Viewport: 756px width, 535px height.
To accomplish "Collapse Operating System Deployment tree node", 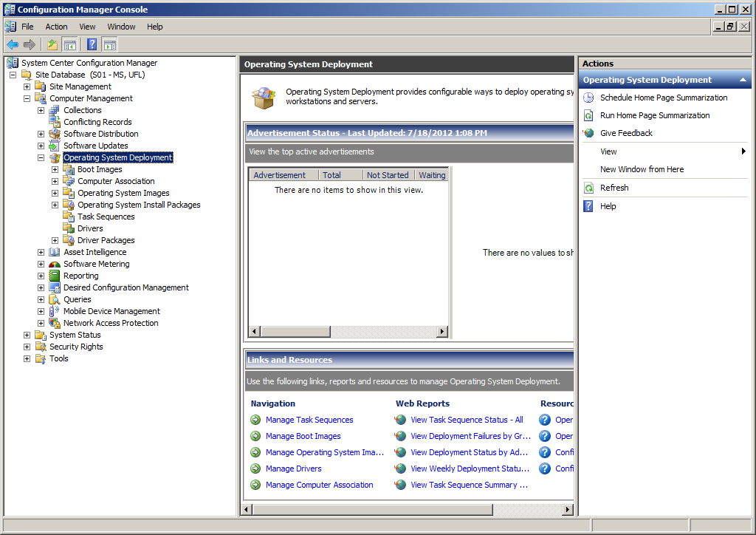I will (x=41, y=157).
